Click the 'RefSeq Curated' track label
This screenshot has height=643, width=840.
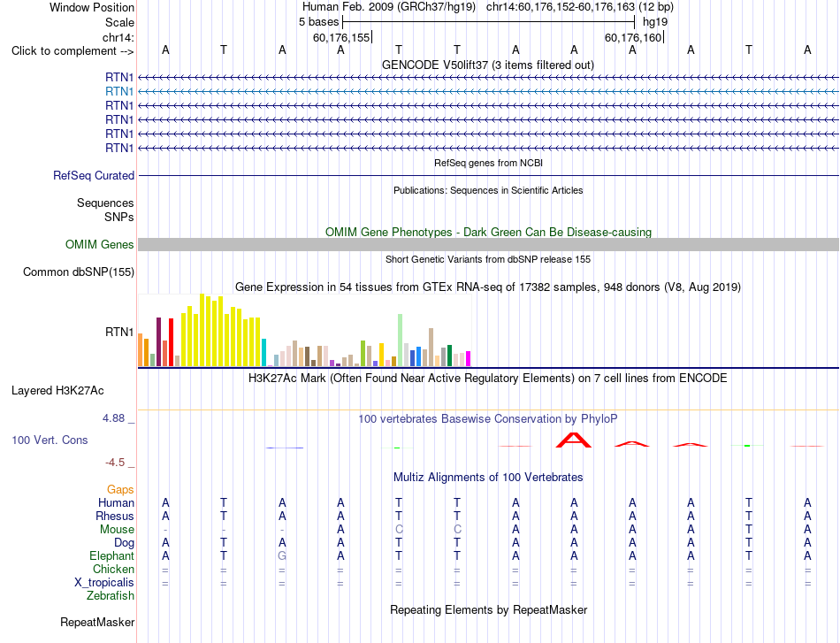94,176
